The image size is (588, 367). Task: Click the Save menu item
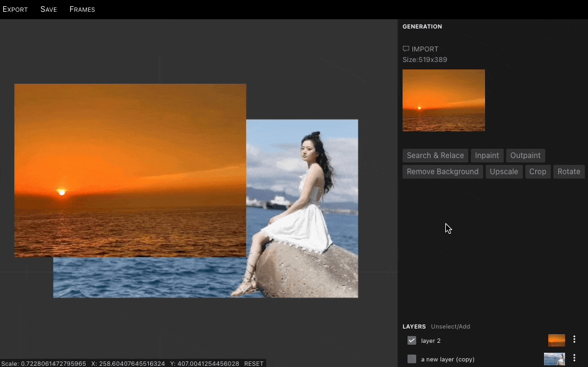(x=48, y=9)
